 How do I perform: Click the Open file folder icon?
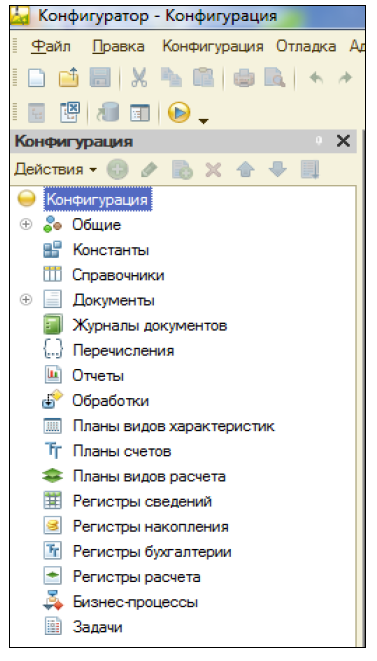pos(68,78)
